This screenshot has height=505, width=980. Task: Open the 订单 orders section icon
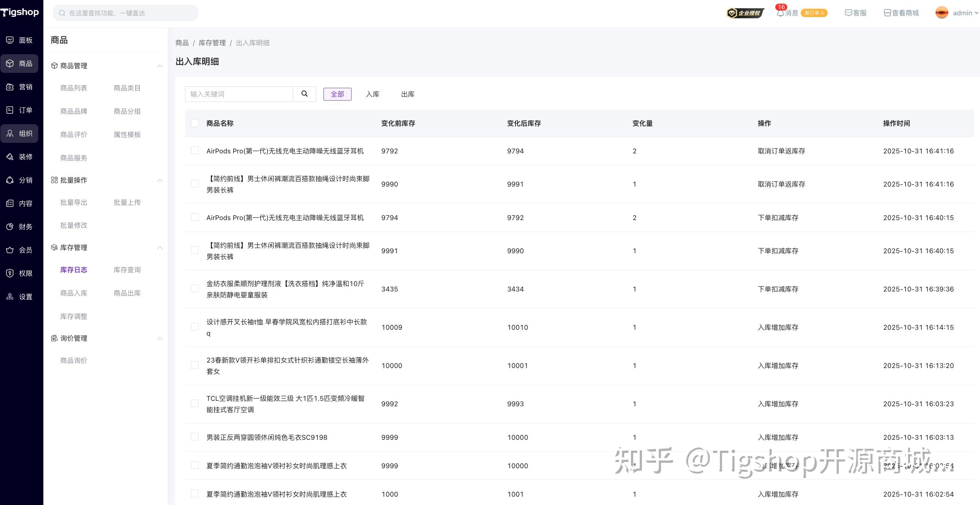coord(10,110)
